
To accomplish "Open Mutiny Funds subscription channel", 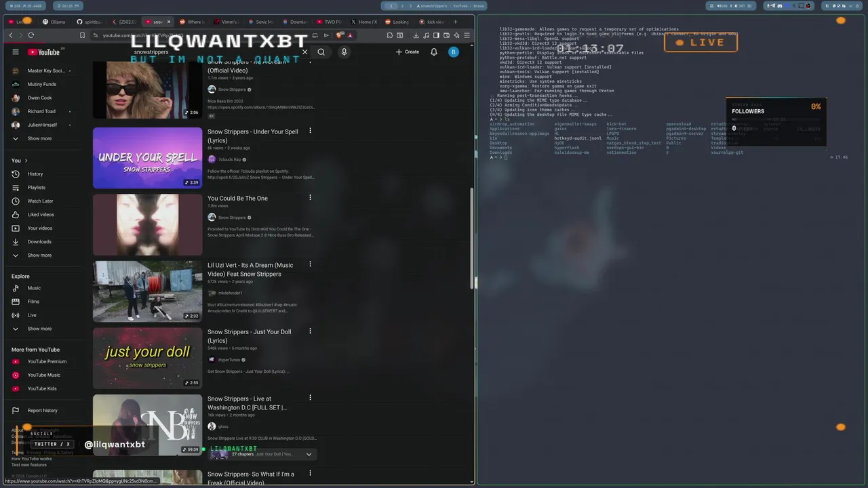I will pyautogui.click(x=42, y=84).
